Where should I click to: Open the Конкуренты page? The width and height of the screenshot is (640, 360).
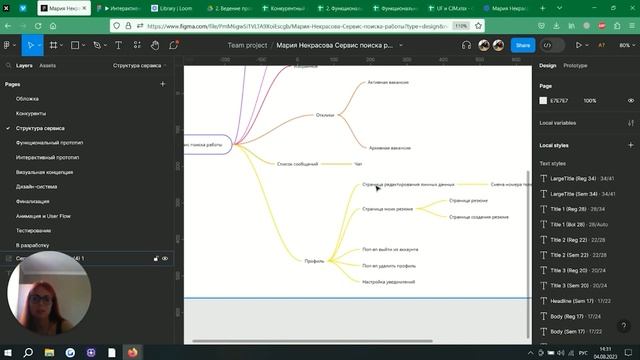pos(31,113)
